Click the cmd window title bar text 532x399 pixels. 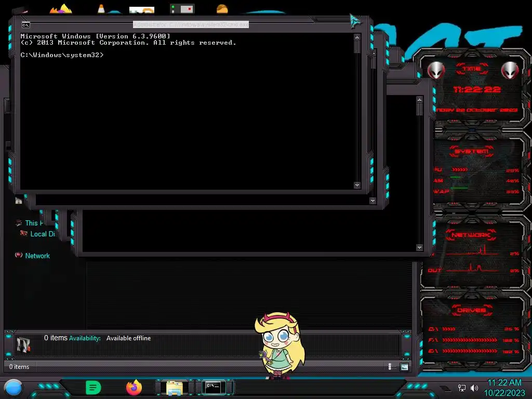tap(191, 24)
